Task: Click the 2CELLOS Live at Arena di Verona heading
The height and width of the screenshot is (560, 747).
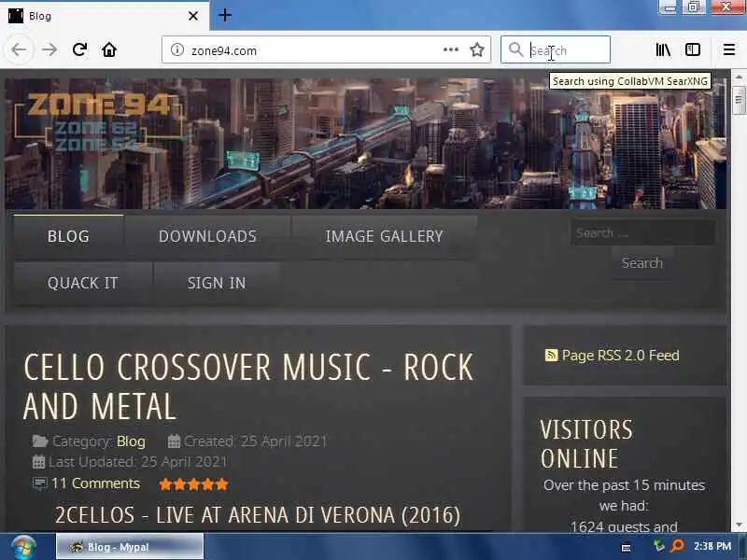Action: [x=258, y=515]
